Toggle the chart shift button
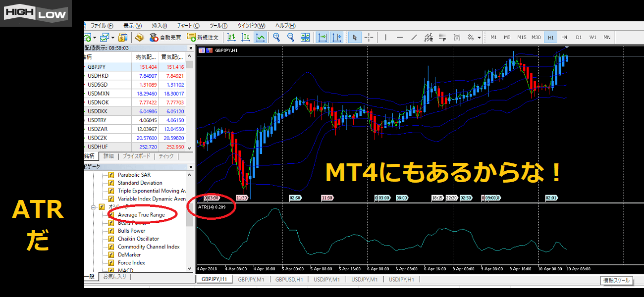This screenshot has width=644, height=297. (337, 37)
